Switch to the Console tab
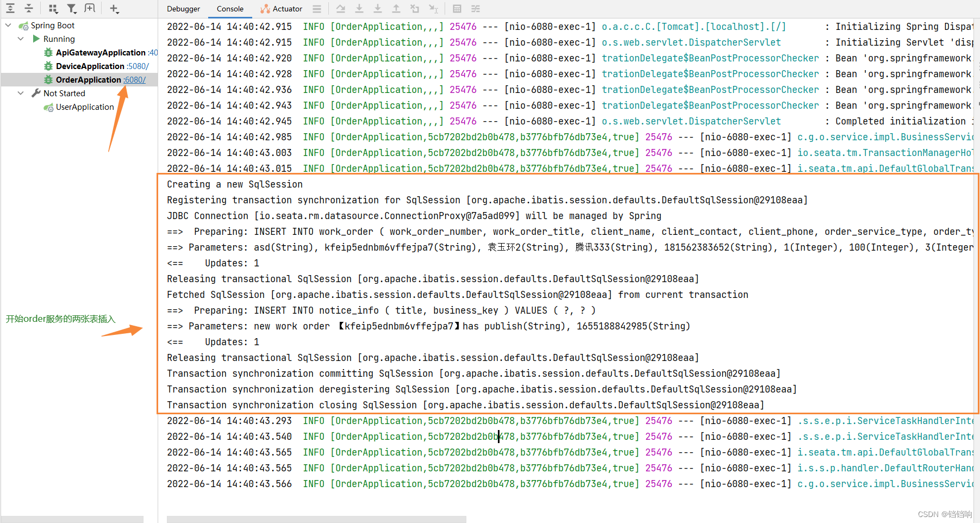Screen dimensions: 980x523 click(230, 9)
